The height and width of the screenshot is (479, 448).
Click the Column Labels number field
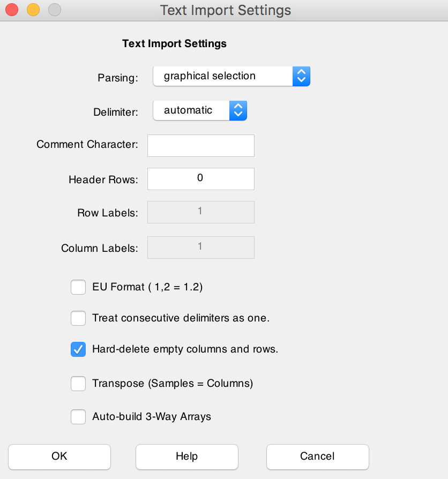(x=200, y=248)
